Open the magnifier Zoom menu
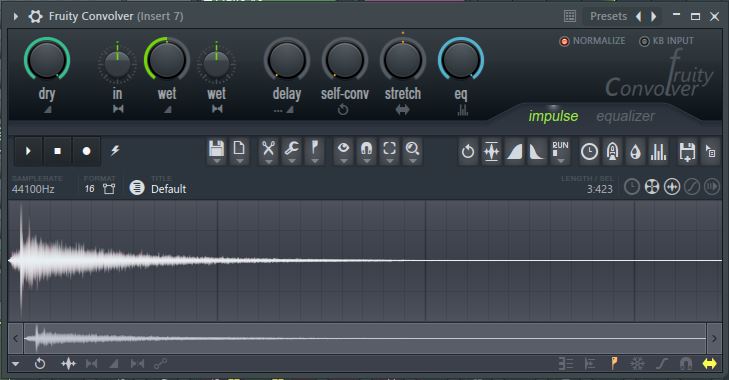 click(412, 151)
